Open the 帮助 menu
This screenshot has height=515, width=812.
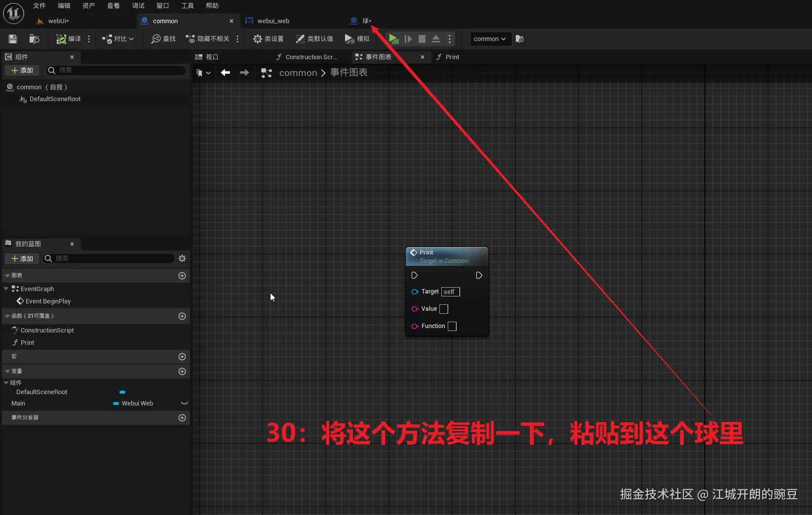pos(212,6)
